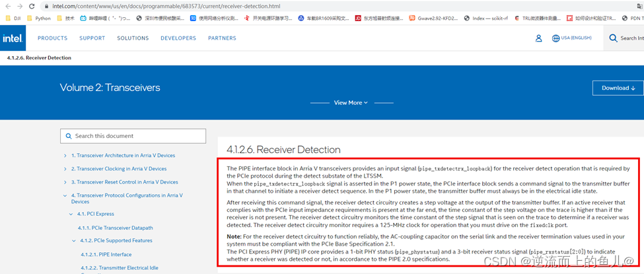The height and width of the screenshot is (274, 644).
Task: Open the TRL微波器件测量 bookmark
Action: pyautogui.click(x=538, y=18)
